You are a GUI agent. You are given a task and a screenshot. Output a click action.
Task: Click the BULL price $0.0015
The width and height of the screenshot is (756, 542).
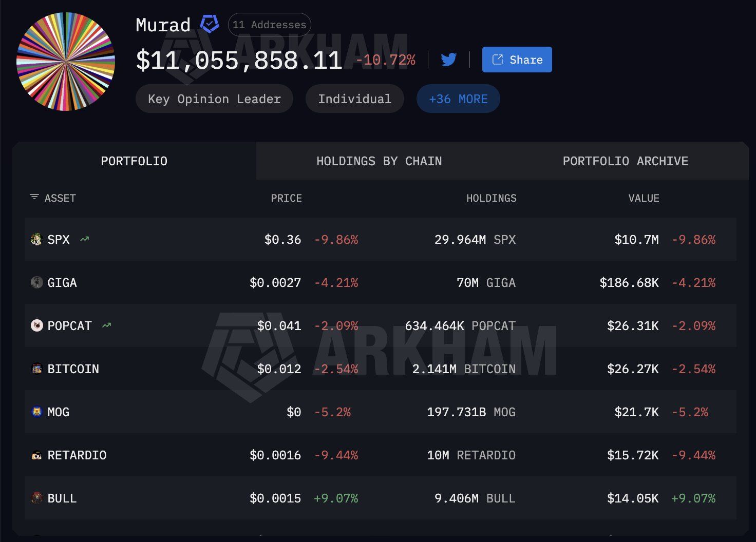(x=275, y=498)
